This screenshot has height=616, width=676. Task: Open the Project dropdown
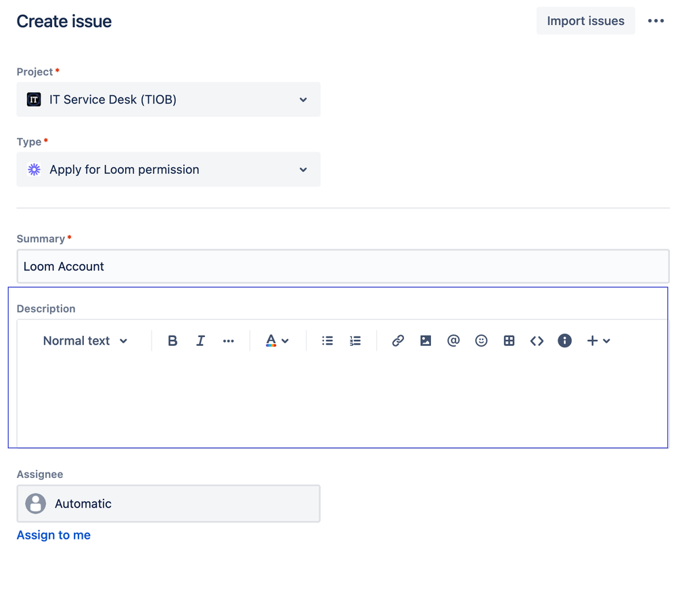click(x=168, y=100)
